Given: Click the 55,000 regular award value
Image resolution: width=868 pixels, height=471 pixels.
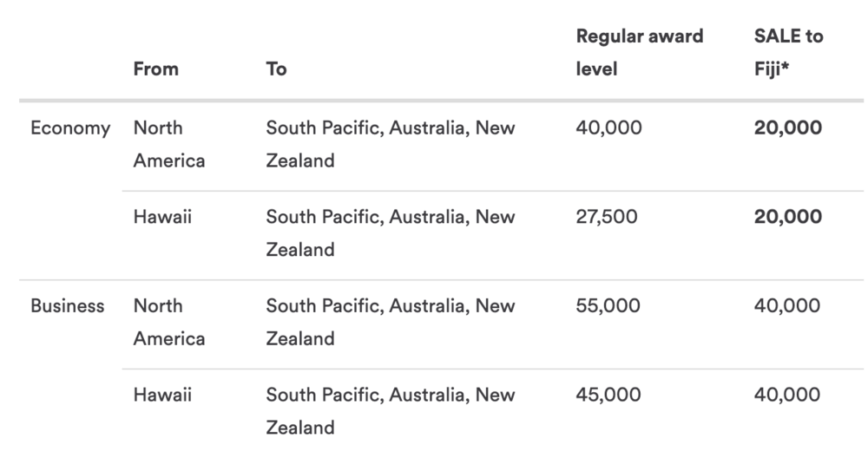Looking at the screenshot, I should pyautogui.click(x=608, y=306).
